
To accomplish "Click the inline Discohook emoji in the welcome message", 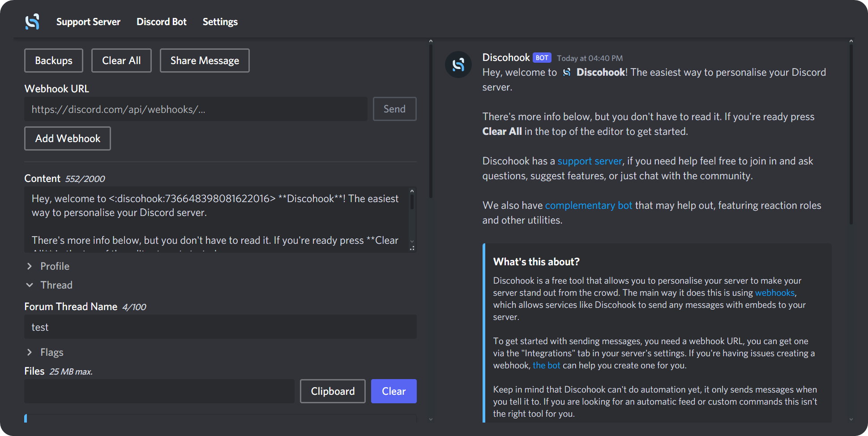I will coord(566,72).
